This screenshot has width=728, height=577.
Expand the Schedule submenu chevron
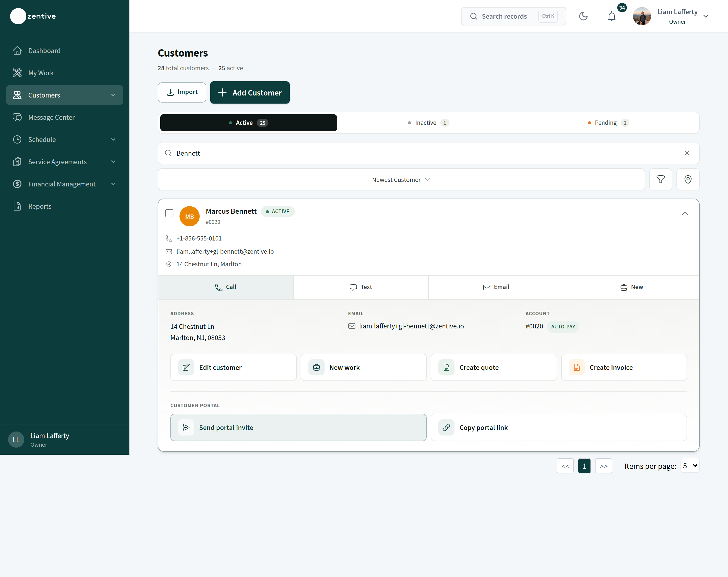click(x=113, y=140)
